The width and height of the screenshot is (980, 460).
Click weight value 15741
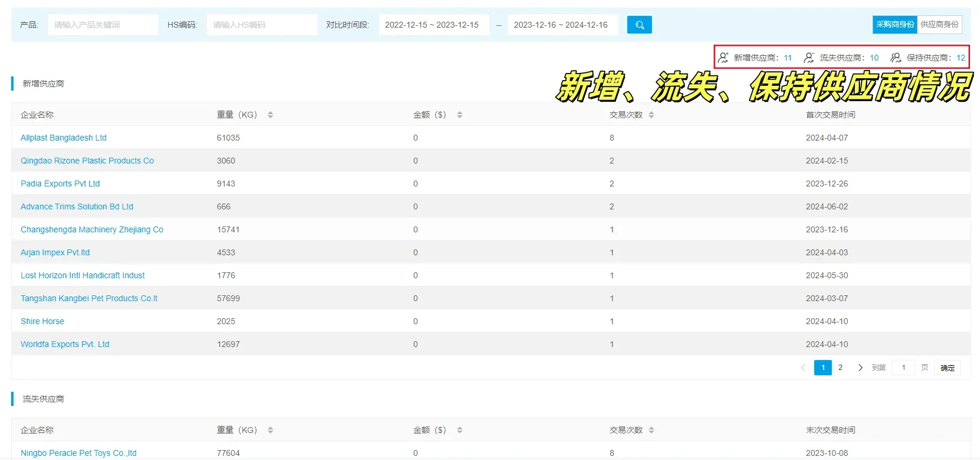coord(228,229)
